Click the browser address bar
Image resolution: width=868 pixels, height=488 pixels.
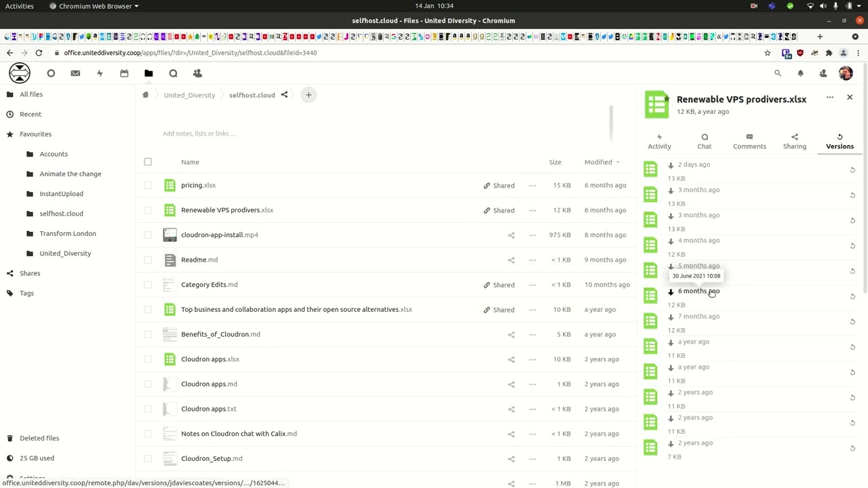click(407, 53)
